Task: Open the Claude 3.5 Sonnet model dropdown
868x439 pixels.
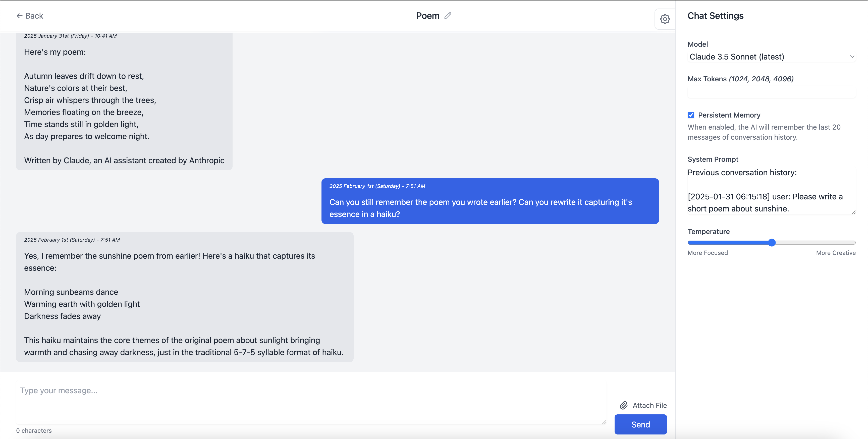Action: pos(771,57)
